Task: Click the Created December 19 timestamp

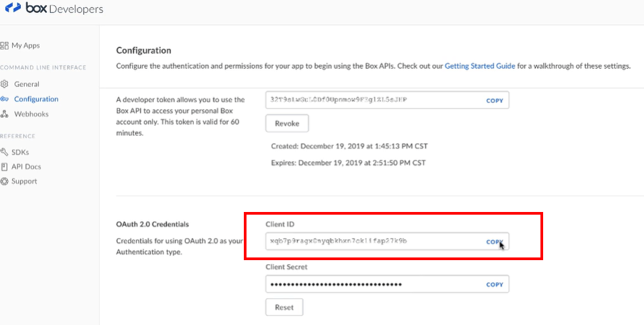Action: click(x=350, y=146)
